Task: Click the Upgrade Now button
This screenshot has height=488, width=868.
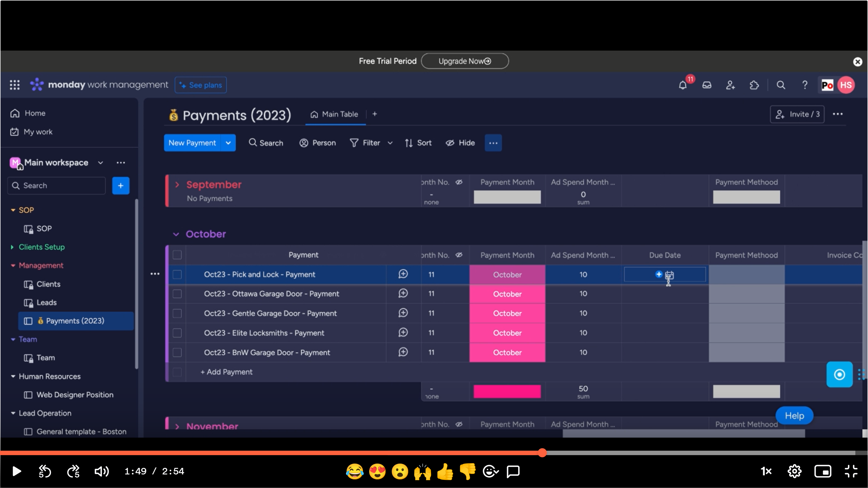Action: tap(464, 61)
